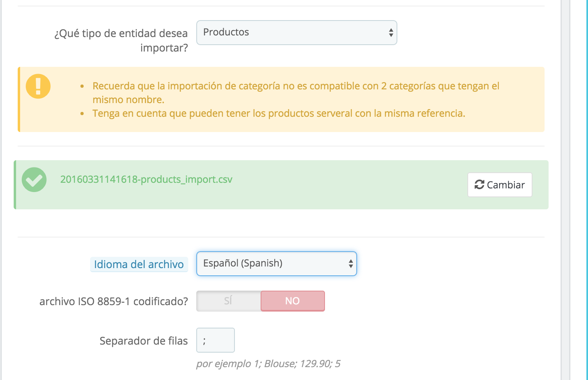Click the uploaded products_import.csv file name
Image resolution: width=588 pixels, height=380 pixels.
pyautogui.click(x=146, y=180)
